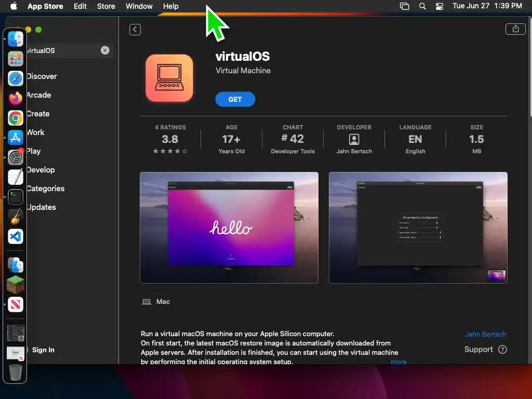The width and height of the screenshot is (532, 399).
Task: Go to the Discover section
Action: point(42,76)
